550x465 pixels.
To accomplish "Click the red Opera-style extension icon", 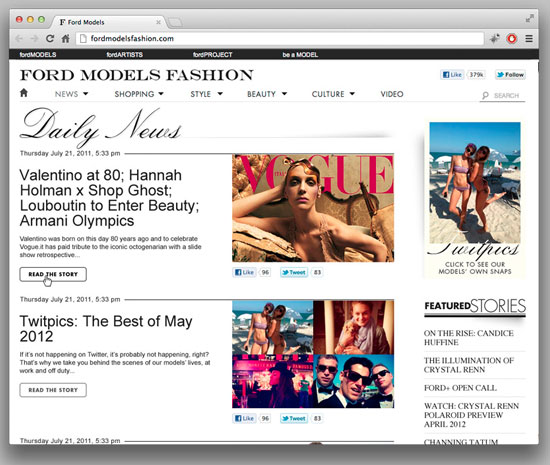I will 512,39.
